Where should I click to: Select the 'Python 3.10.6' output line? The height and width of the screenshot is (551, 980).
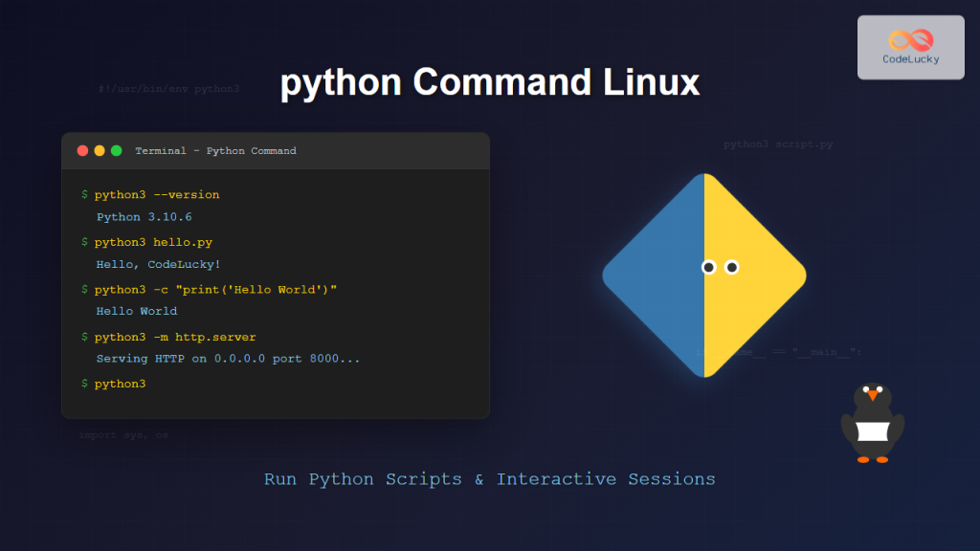click(145, 217)
